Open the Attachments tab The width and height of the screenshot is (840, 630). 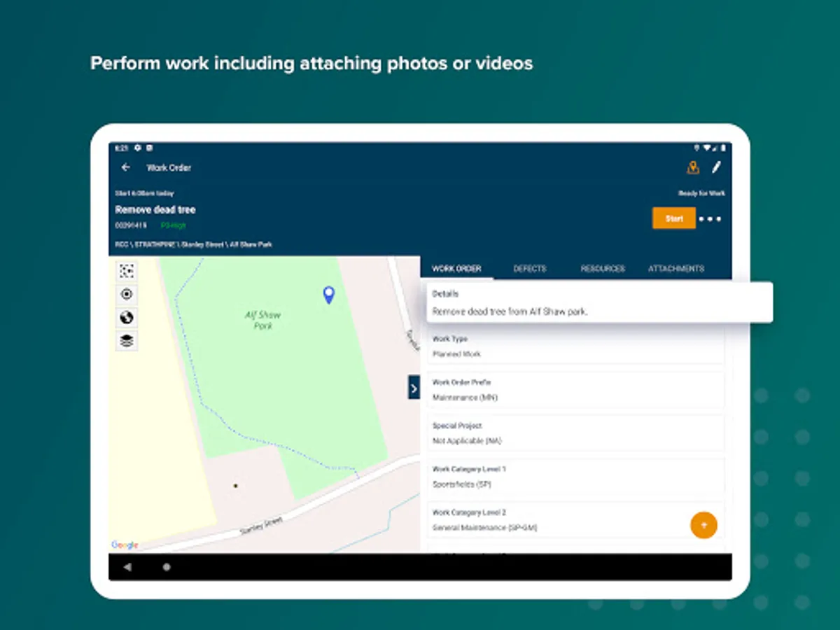[676, 268]
